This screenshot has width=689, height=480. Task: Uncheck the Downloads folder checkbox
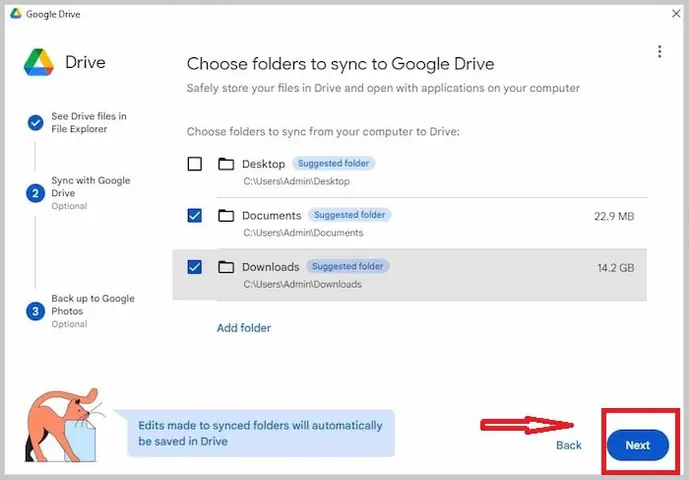(x=195, y=267)
